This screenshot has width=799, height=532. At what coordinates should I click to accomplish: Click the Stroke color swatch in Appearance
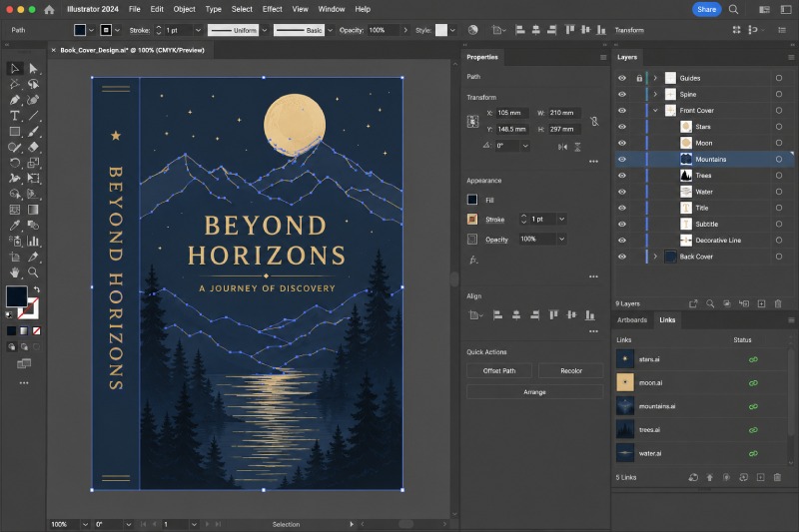tap(472, 219)
